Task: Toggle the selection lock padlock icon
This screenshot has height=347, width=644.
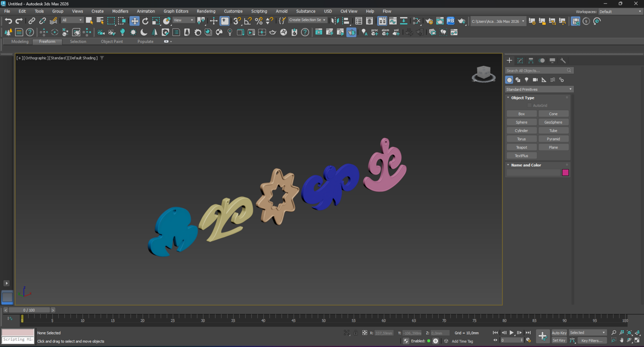Action: (356, 333)
